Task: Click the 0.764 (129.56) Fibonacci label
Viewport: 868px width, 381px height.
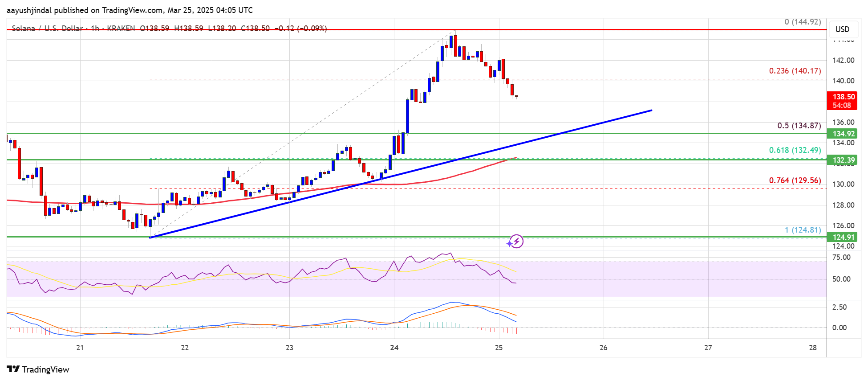Action: [x=795, y=180]
